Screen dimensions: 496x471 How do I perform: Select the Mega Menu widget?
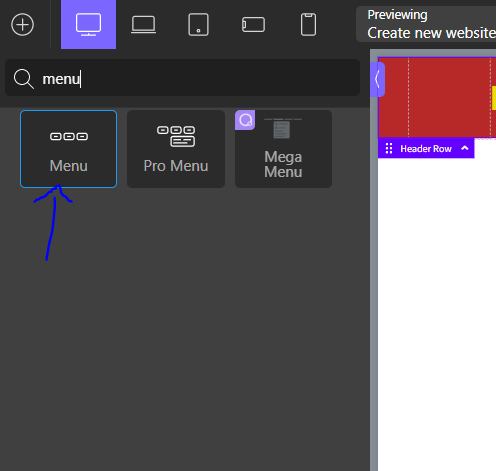click(283, 149)
